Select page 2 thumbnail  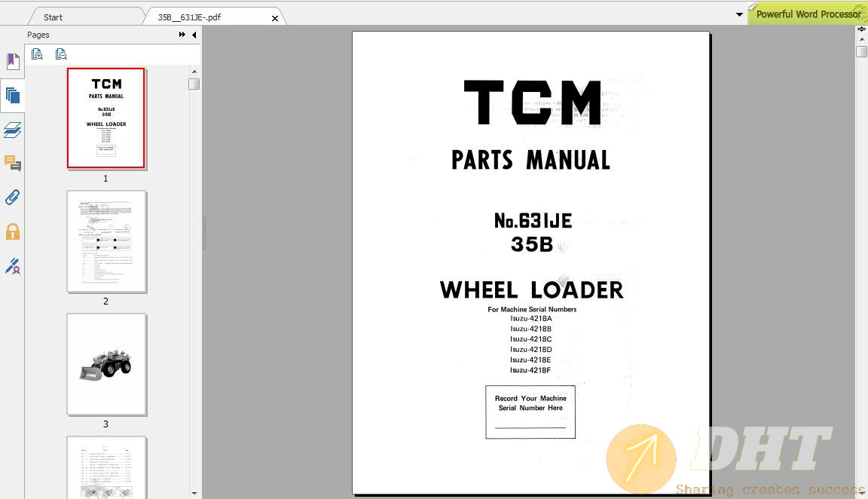pos(106,241)
